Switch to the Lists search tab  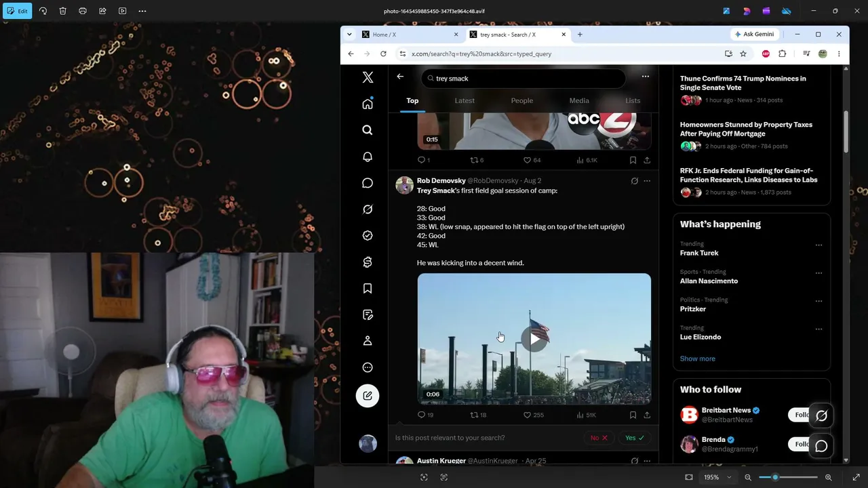pyautogui.click(x=633, y=100)
